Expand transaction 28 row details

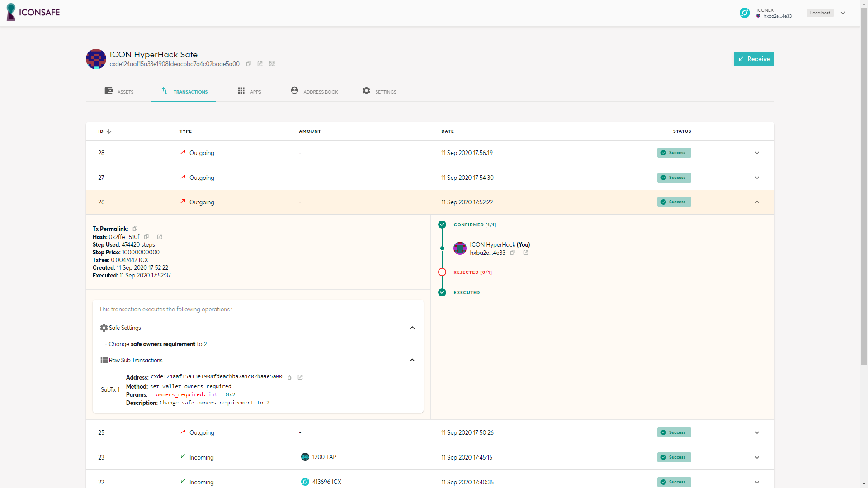coord(757,153)
